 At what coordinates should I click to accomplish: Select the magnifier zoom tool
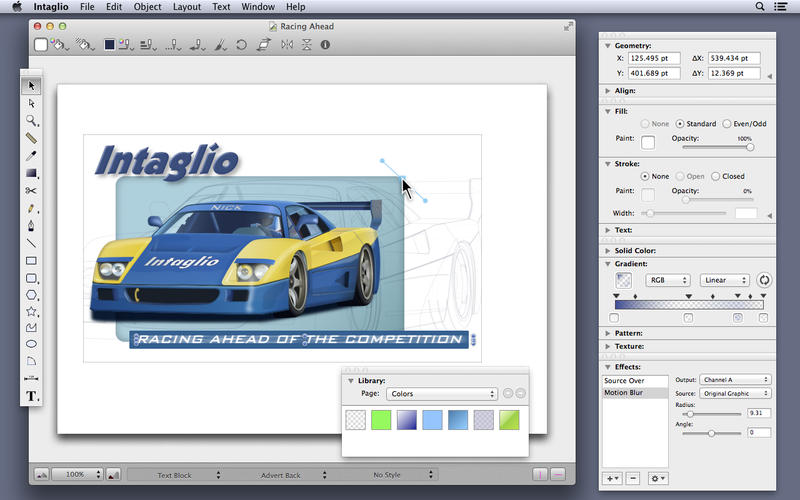[31, 120]
